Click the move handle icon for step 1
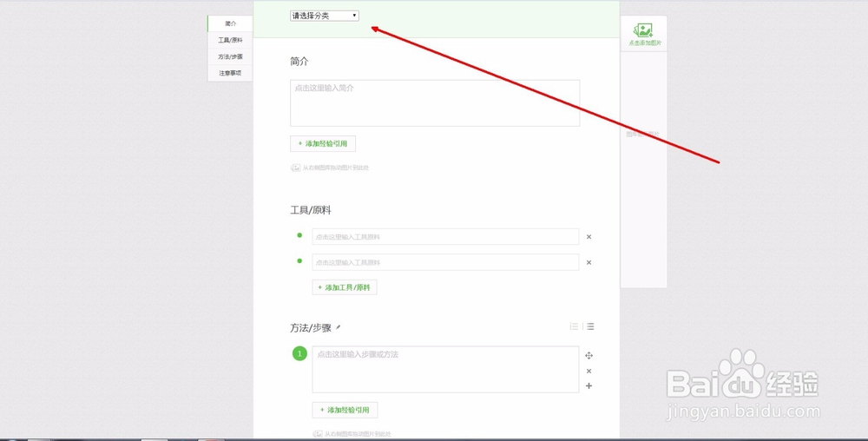The height and width of the screenshot is (441, 868). [x=589, y=356]
